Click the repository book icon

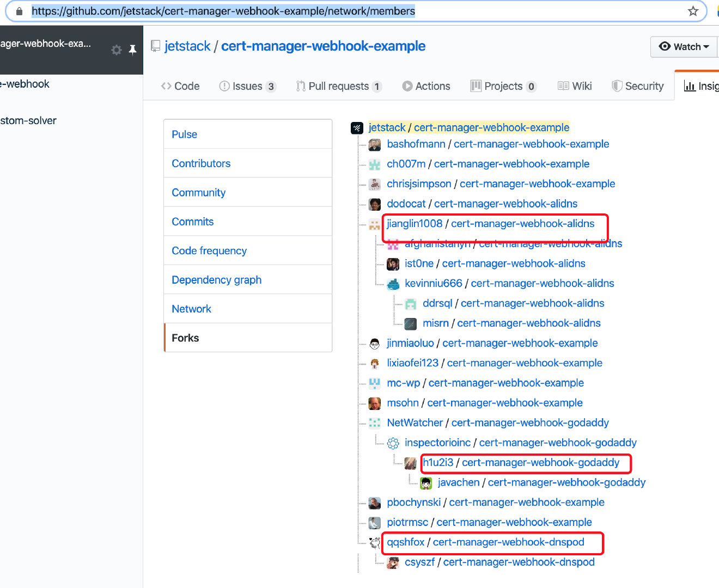click(156, 46)
